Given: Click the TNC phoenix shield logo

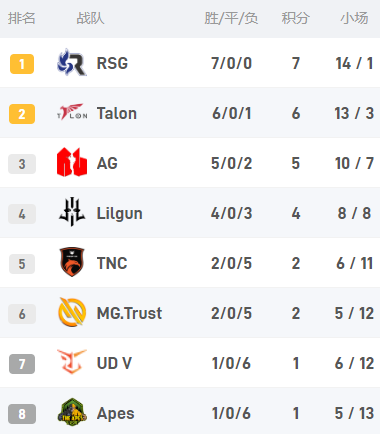Looking at the screenshot, I should pyautogui.click(x=72, y=262).
